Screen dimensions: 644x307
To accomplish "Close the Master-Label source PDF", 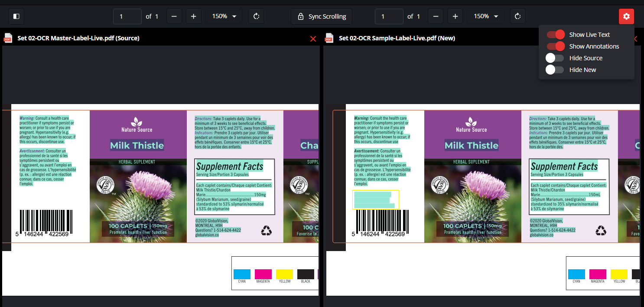I will [313, 39].
